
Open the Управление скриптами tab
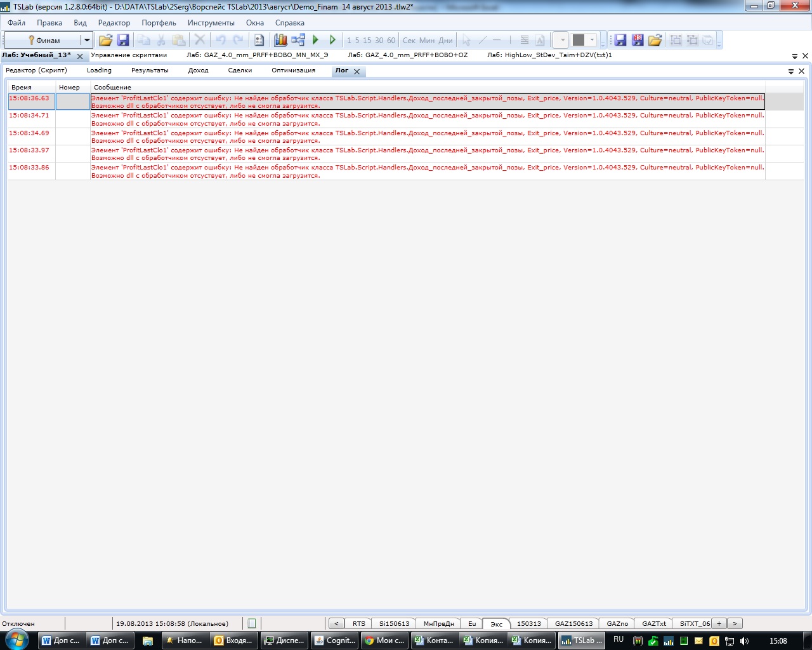(x=129, y=55)
